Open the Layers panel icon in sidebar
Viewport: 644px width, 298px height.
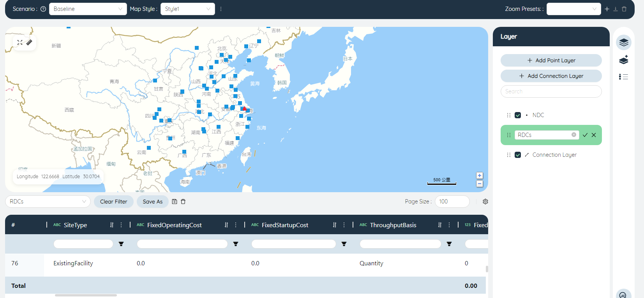624,42
